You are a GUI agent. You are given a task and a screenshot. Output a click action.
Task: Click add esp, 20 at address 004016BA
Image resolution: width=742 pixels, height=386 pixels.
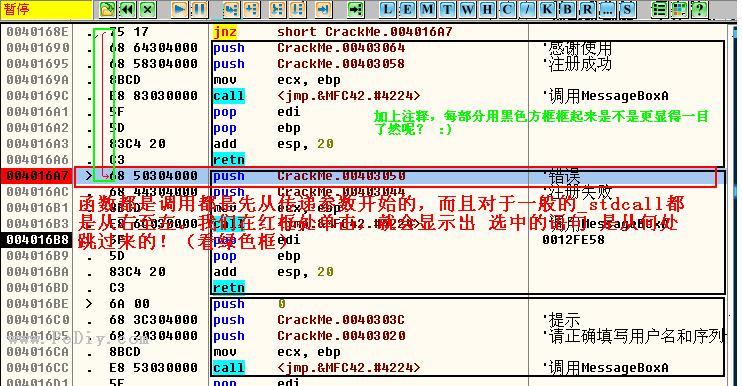pyautogui.click(x=273, y=272)
